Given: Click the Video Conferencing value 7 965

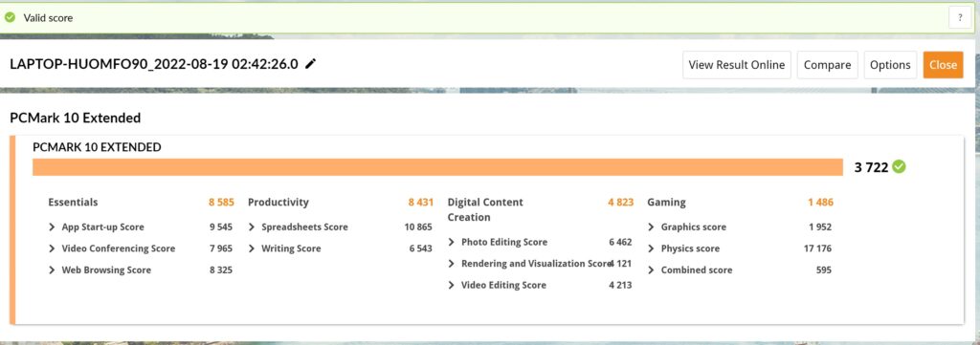Looking at the screenshot, I should click(221, 248).
